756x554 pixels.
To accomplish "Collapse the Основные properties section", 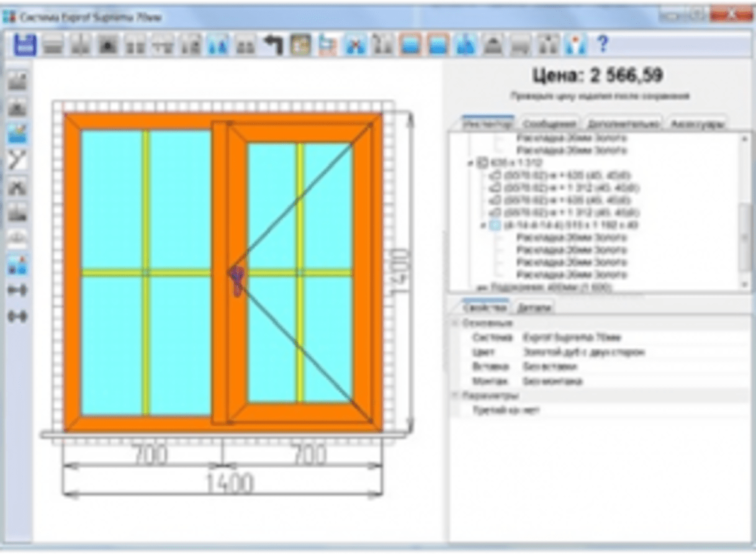I will pyautogui.click(x=455, y=323).
